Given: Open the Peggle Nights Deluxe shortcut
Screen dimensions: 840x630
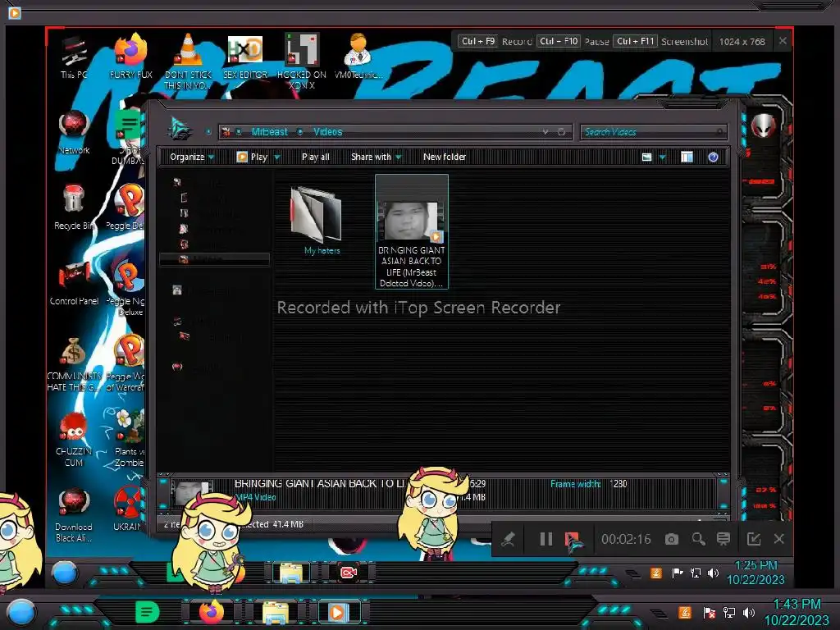Looking at the screenshot, I should [x=127, y=288].
